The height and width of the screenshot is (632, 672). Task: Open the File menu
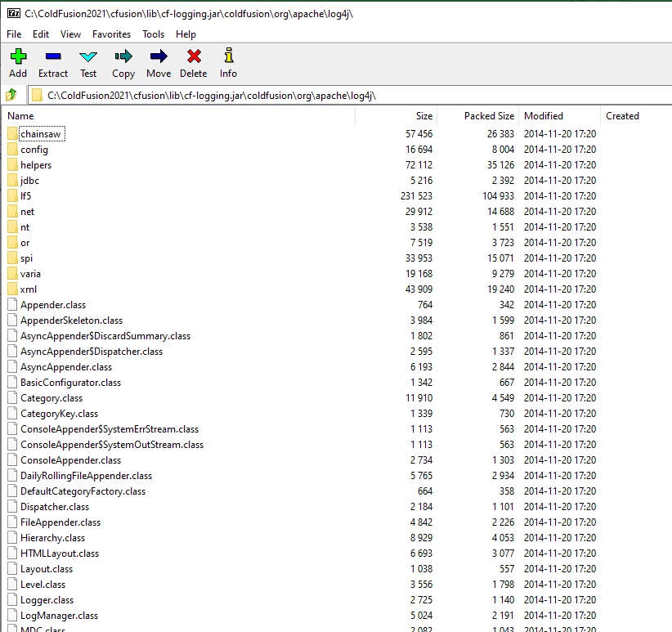tap(14, 34)
